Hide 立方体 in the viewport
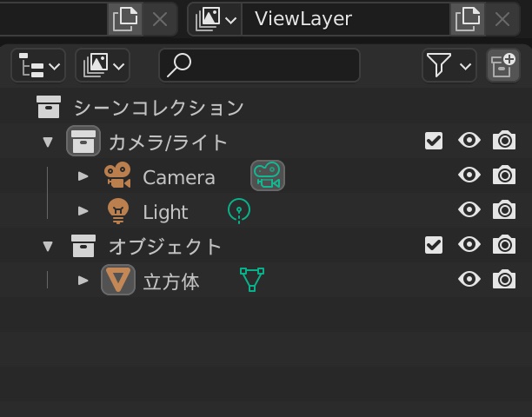Image resolution: width=532 pixels, height=417 pixels. [469, 280]
